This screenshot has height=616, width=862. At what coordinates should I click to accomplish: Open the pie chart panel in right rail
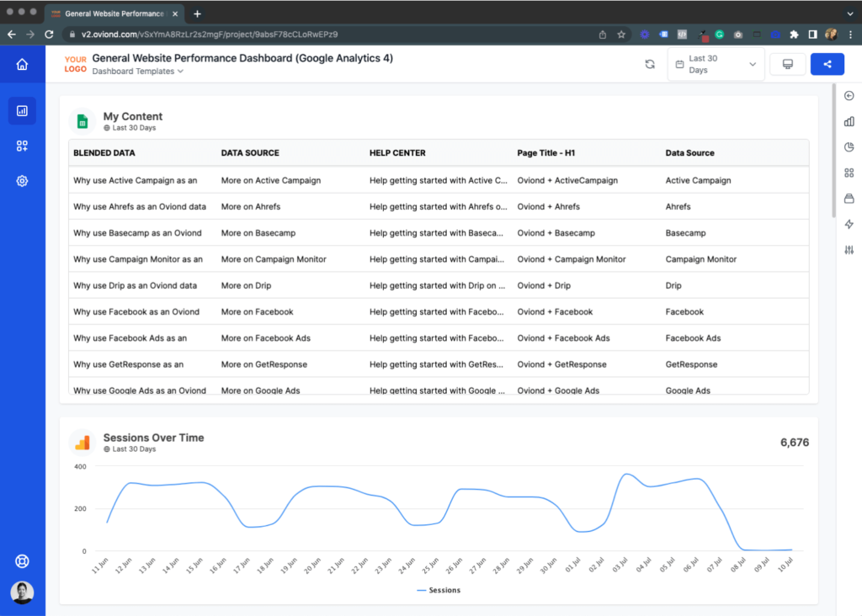click(849, 146)
